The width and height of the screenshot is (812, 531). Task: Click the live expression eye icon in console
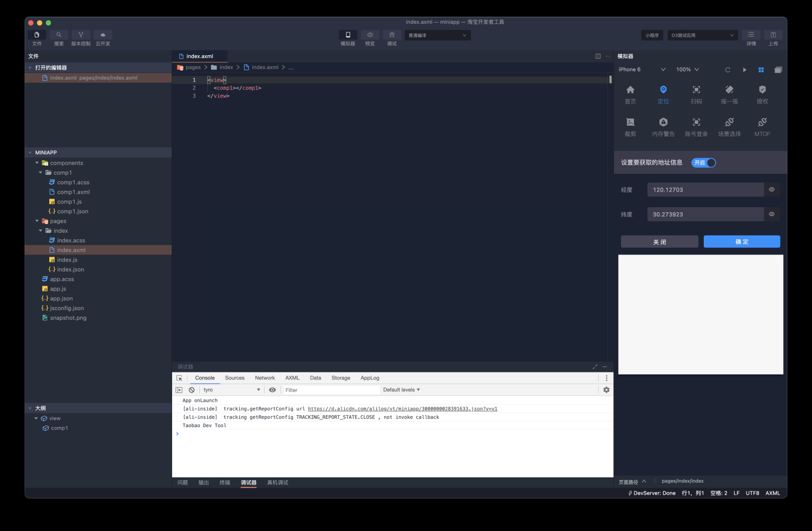(x=272, y=390)
